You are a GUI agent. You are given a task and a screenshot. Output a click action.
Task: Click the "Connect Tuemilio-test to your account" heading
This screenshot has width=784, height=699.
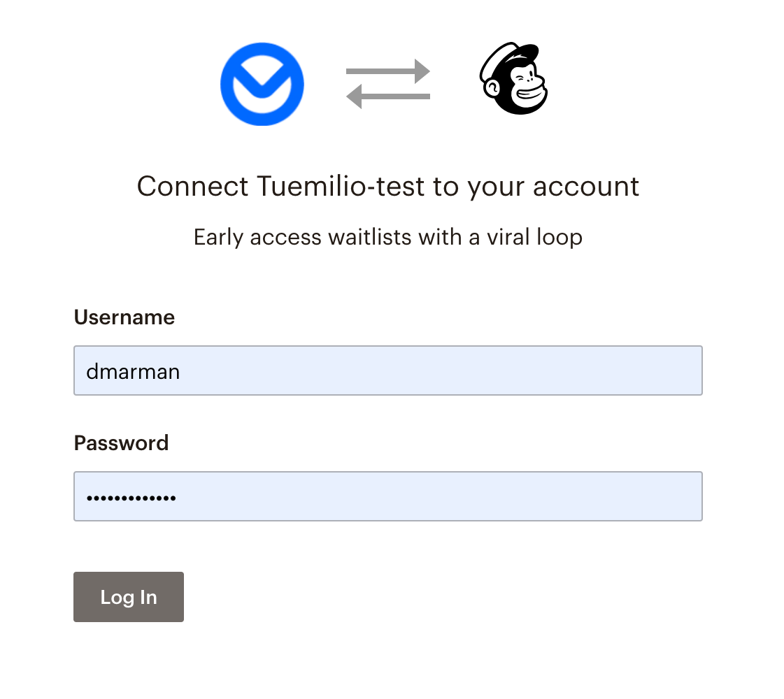tap(388, 187)
